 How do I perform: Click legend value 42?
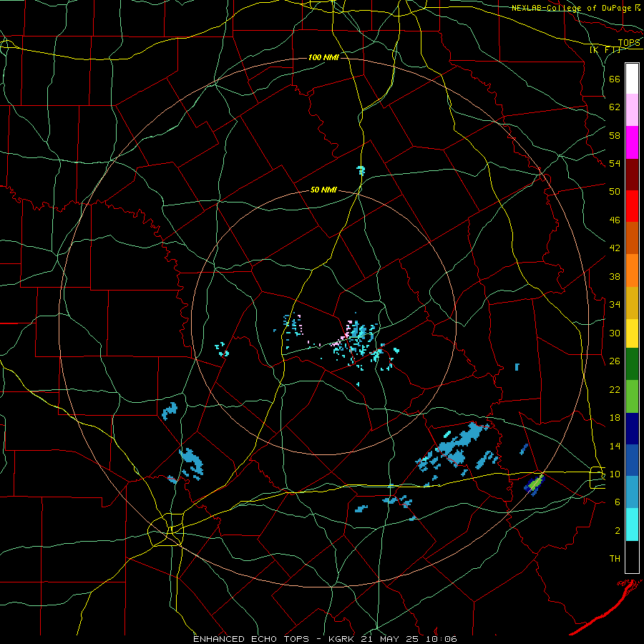[615, 248]
